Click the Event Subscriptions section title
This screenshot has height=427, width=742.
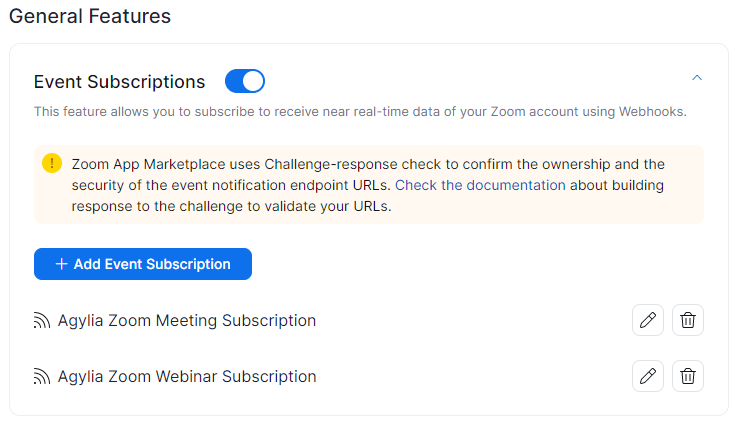point(119,82)
